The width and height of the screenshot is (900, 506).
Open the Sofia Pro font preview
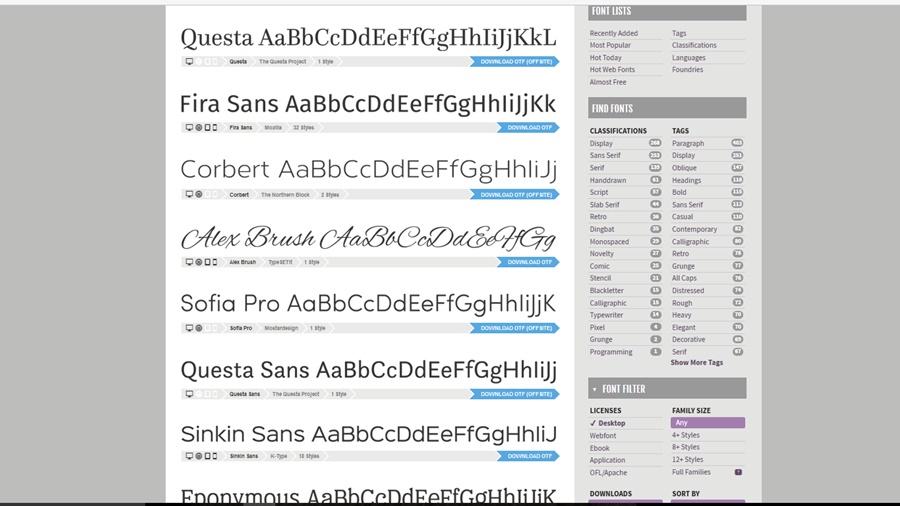click(368, 304)
